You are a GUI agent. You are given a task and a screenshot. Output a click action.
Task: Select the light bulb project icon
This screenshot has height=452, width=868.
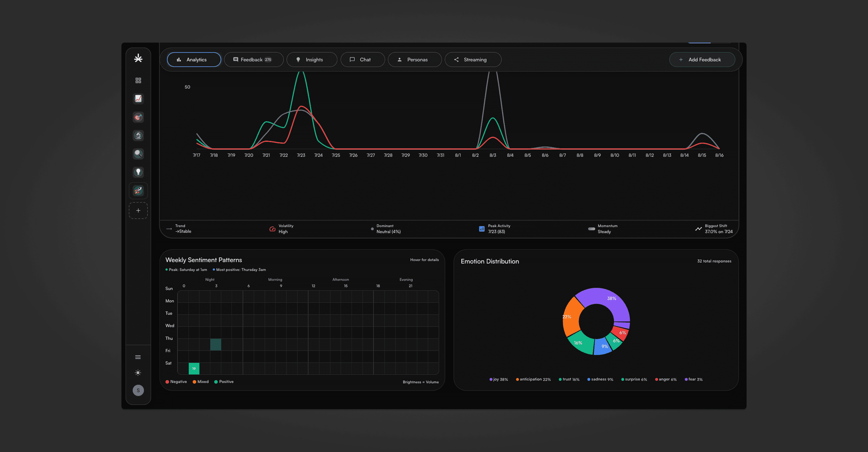click(x=138, y=172)
